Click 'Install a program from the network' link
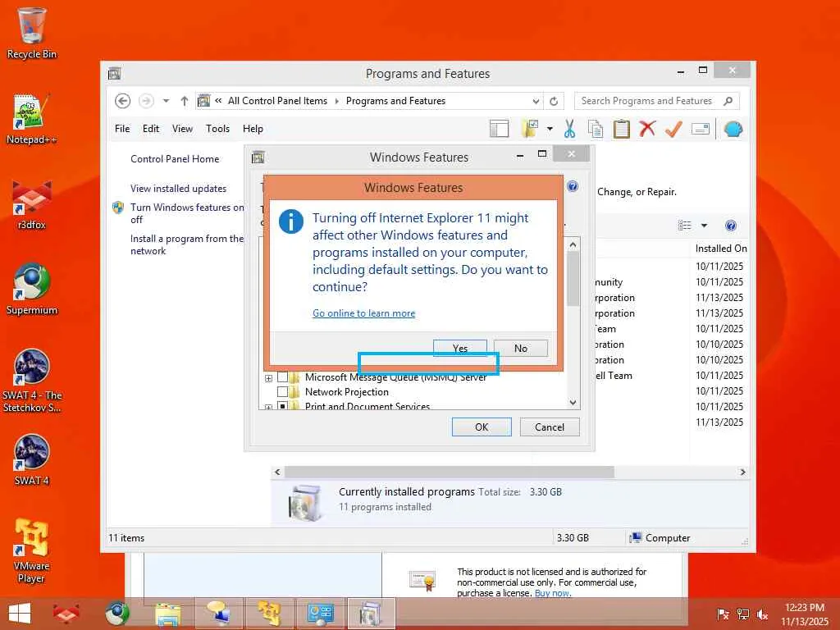The image size is (840, 630). [187, 244]
